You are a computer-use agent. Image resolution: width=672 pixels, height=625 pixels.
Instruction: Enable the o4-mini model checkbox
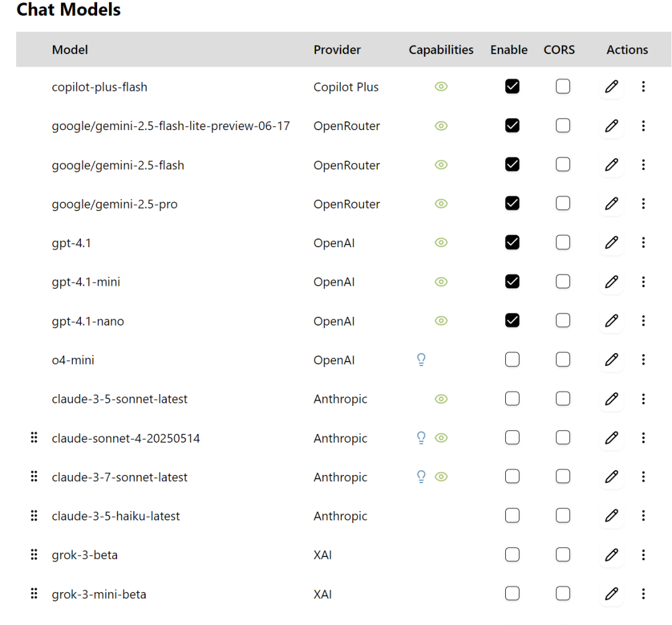(x=512, y=360)
